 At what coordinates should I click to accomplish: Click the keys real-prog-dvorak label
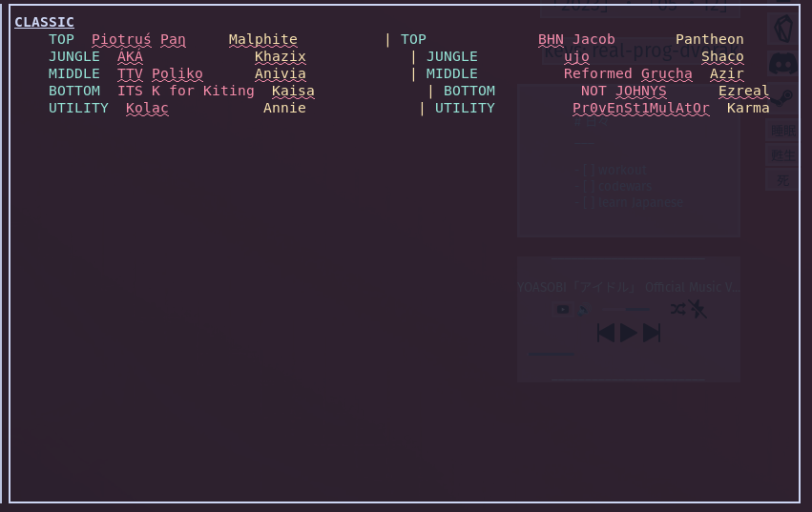(x=642, y=51)
